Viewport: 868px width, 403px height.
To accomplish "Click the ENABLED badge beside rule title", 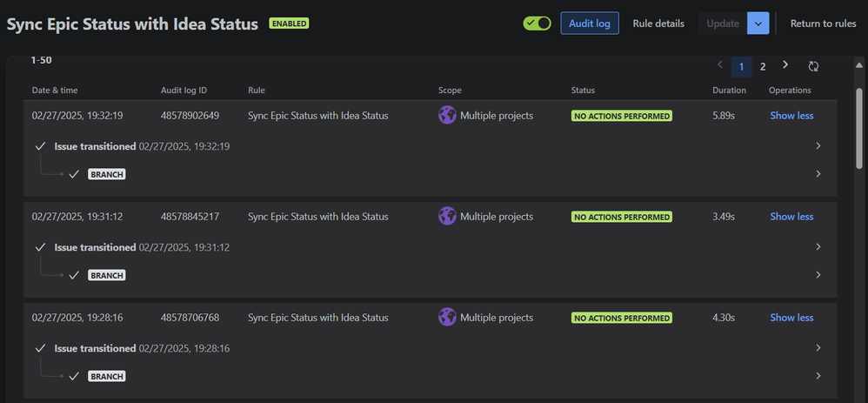I will tap(289, 24).
